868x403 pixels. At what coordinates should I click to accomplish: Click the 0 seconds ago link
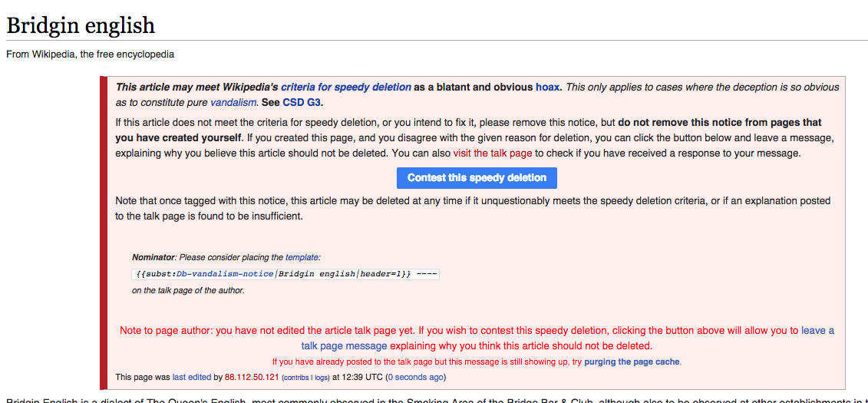point(416,378)
